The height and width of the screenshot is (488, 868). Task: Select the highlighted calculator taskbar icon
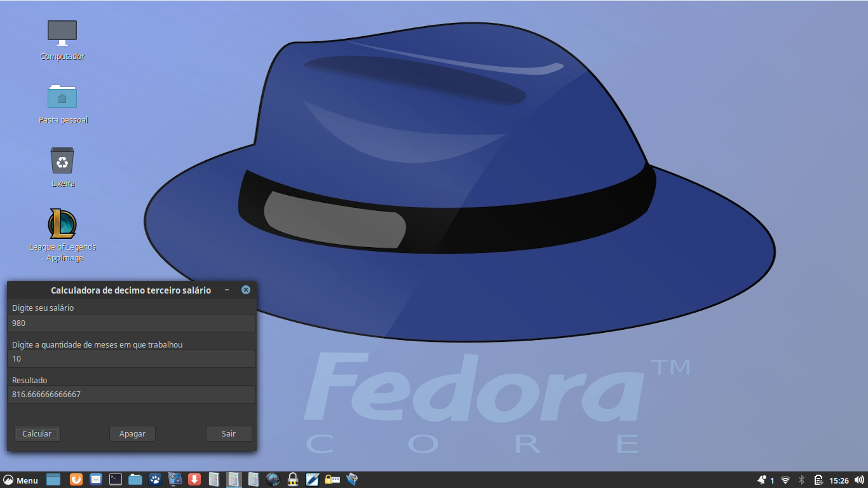[234, 480]
